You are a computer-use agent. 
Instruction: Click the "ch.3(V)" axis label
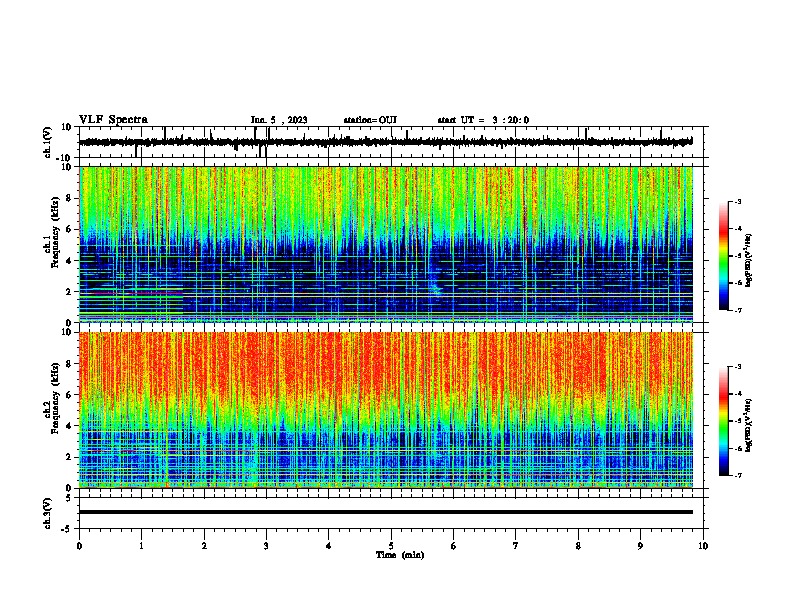48,514
